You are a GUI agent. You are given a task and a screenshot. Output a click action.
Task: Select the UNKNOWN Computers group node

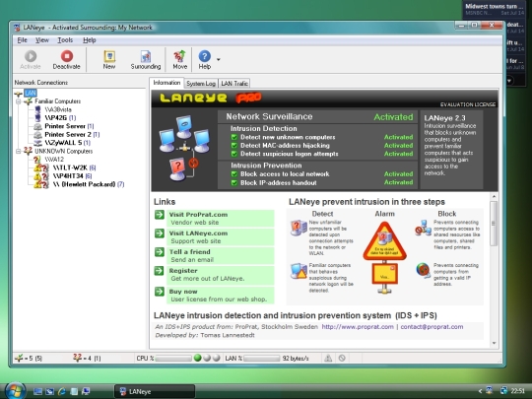64,151
